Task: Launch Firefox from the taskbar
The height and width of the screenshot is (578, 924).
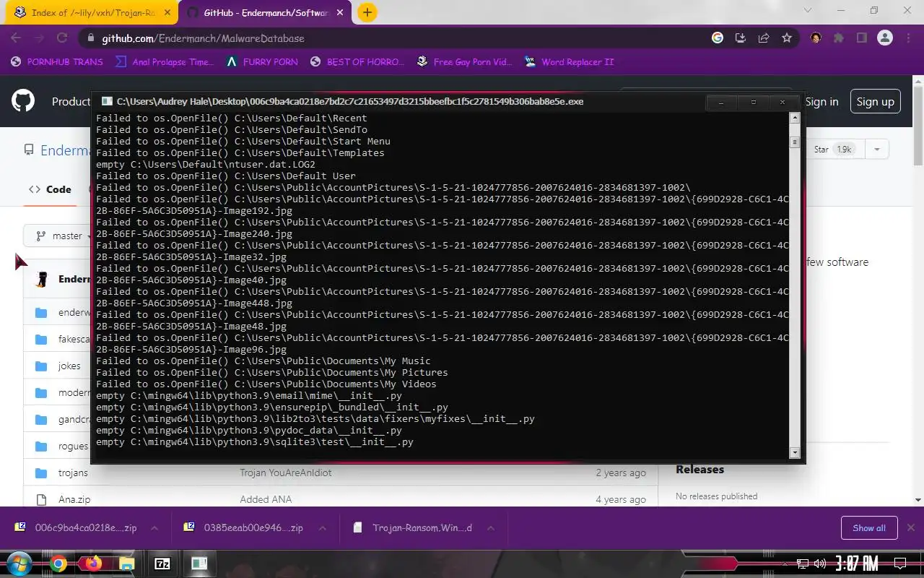Action: coord(93,564)
